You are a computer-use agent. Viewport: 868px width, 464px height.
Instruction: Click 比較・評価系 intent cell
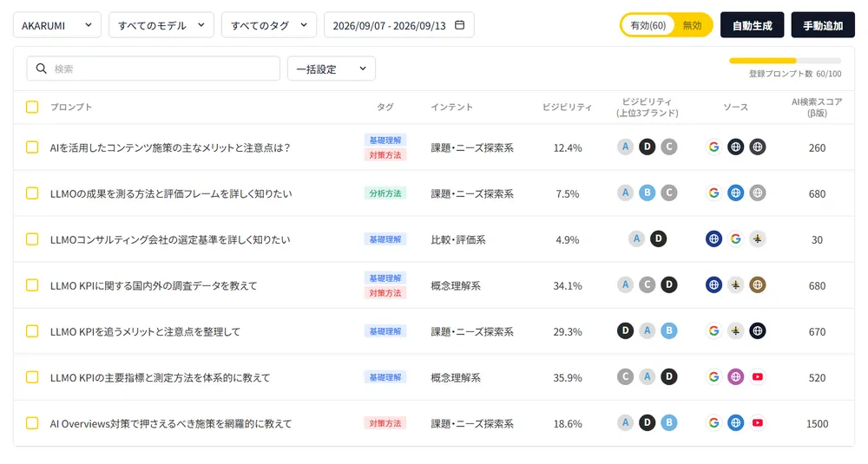pyautogui.click(x=457, y=239)
